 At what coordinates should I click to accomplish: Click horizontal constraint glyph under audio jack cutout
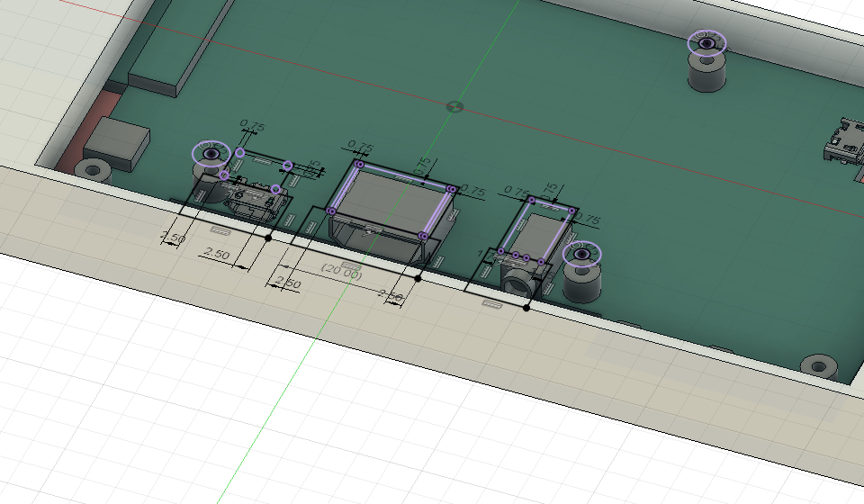(491, 304)
